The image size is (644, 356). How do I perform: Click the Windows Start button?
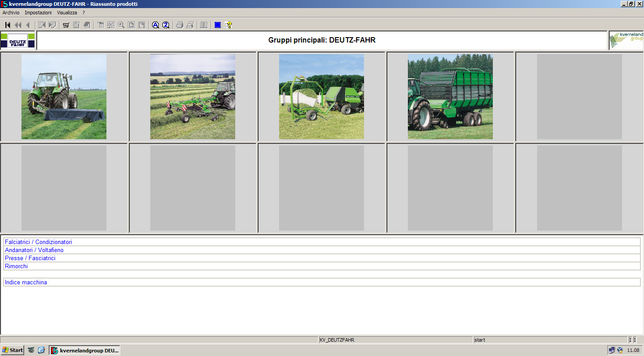click(13, 350)
